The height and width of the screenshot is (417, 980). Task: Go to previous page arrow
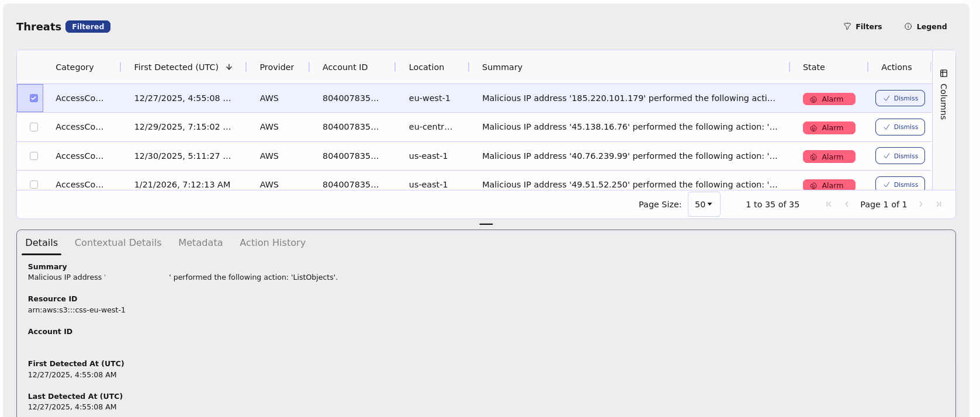pos(847,204)
